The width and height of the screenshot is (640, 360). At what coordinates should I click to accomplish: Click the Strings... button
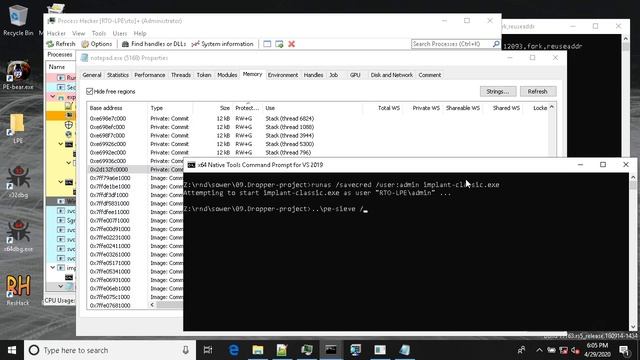(498, 91)
